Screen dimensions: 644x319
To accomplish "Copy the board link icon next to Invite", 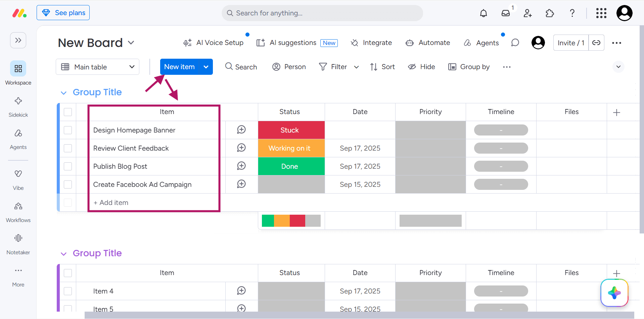I will tap(596, 43).
